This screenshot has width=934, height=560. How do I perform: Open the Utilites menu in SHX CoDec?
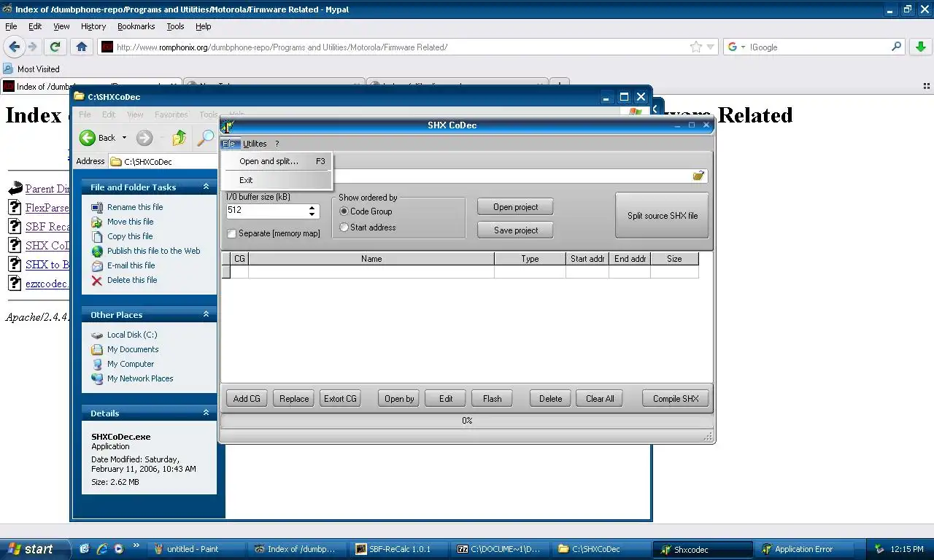255,144
